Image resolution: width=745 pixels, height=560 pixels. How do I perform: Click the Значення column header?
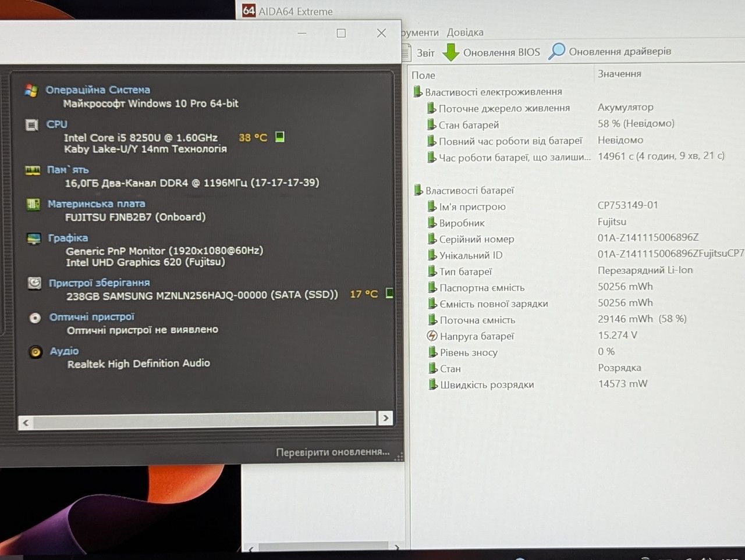coord(619,74)
